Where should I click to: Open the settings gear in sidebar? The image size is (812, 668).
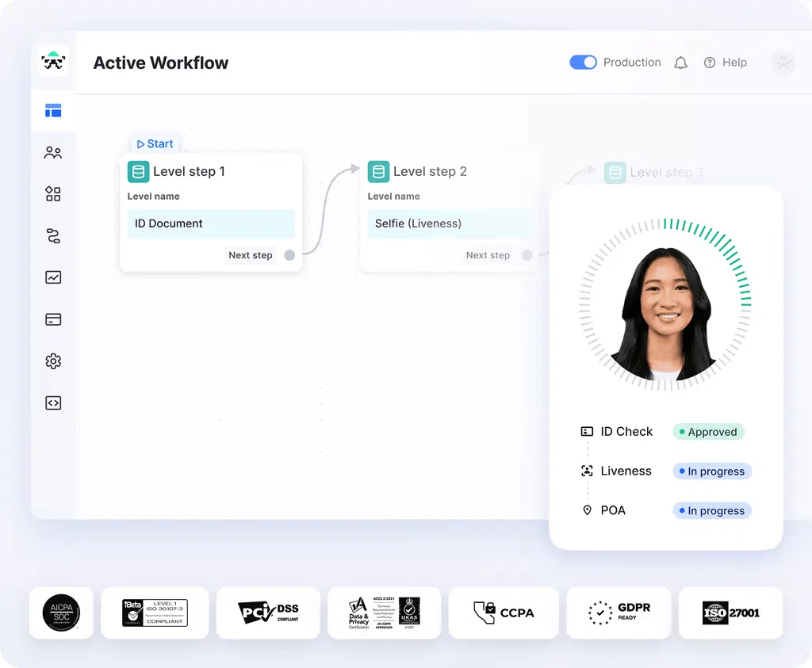53,361
